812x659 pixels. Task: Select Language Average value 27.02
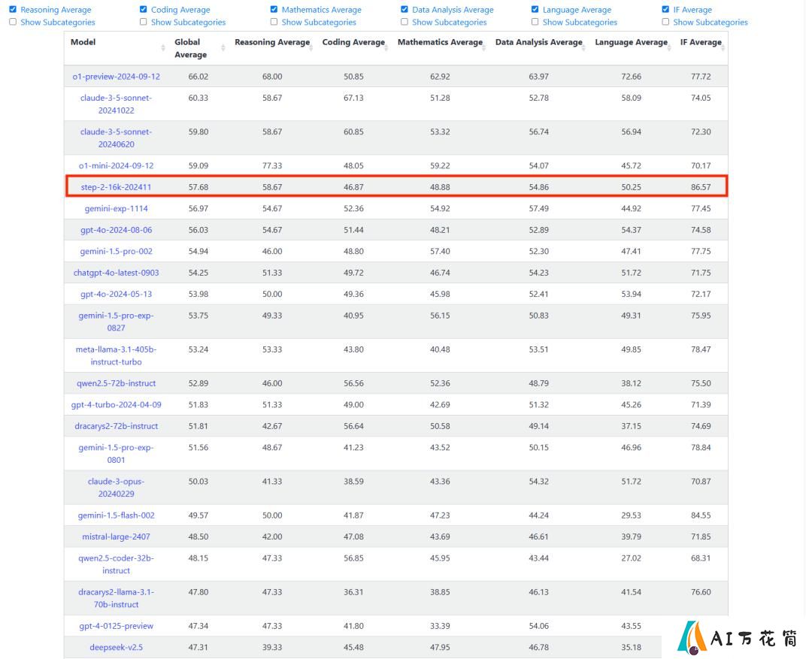(x=631, y=558)
